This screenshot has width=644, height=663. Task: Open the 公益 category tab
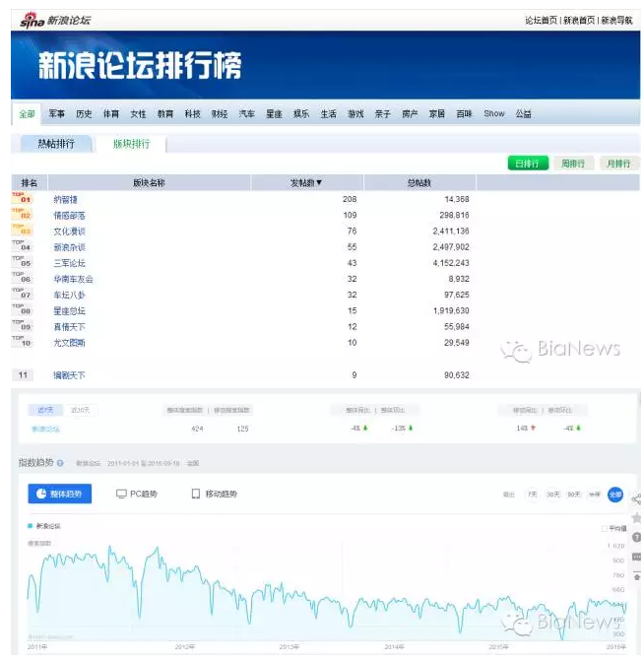[523, 113]
